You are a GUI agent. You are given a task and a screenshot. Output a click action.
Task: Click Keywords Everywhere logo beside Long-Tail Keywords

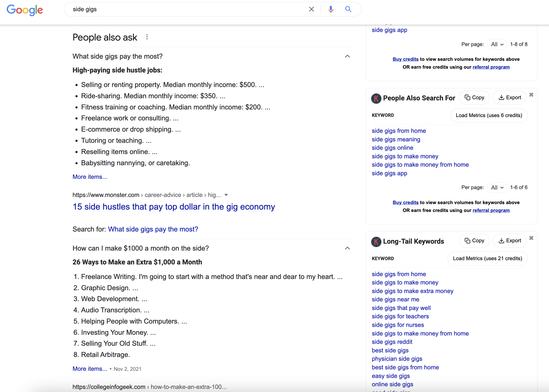coord(376,242)
